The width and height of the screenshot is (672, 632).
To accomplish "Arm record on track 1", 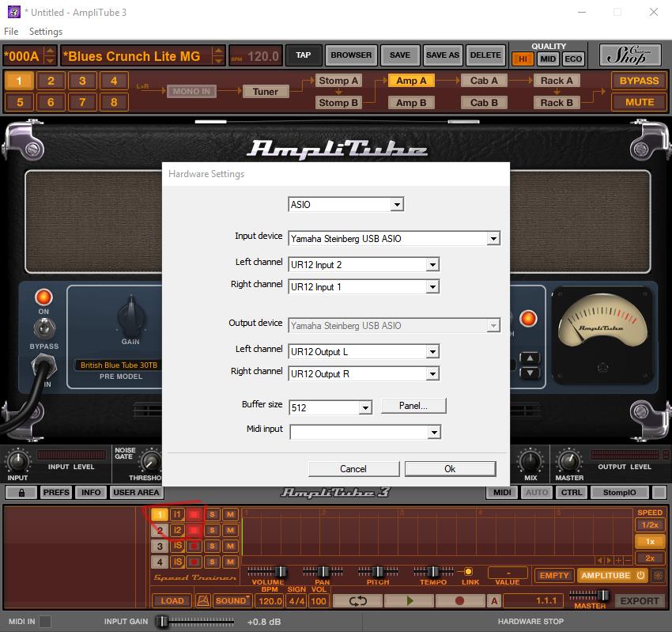I will 194,514.
